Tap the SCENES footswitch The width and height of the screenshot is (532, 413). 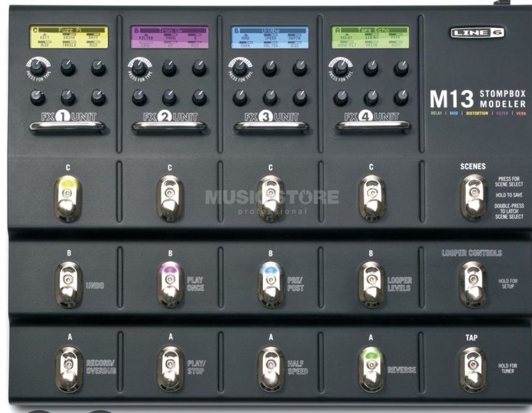(473, 198)
